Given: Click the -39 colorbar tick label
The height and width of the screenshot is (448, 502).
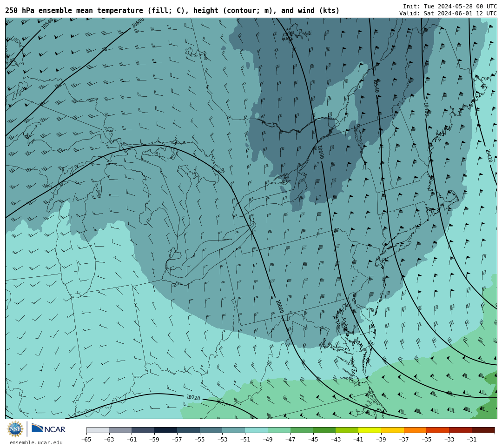Looking at the screenshot, I should coord(381,440).
